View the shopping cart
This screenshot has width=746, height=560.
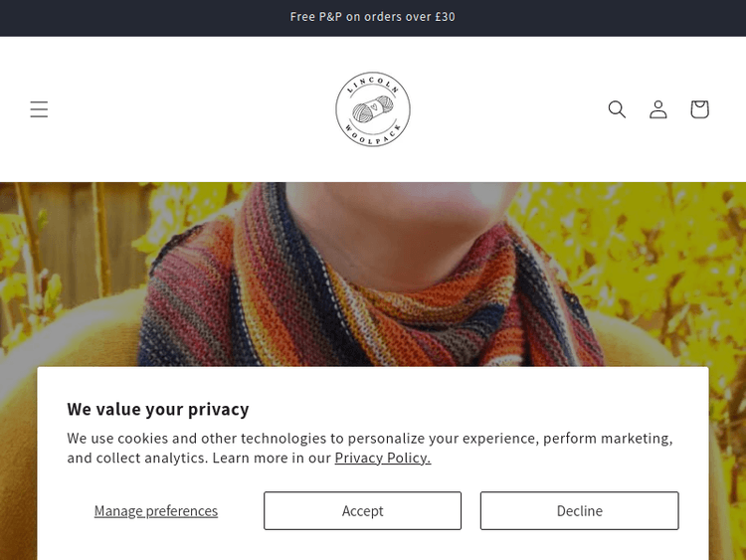(699, 109)
